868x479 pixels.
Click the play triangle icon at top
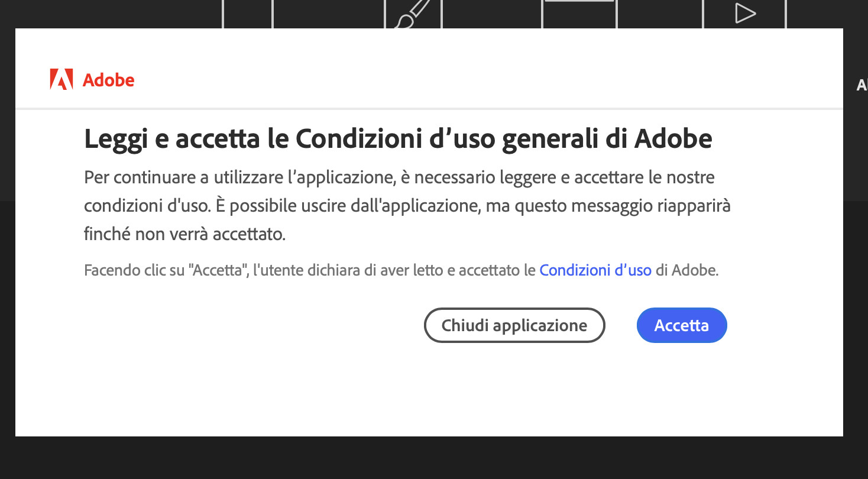click(744, 14)
